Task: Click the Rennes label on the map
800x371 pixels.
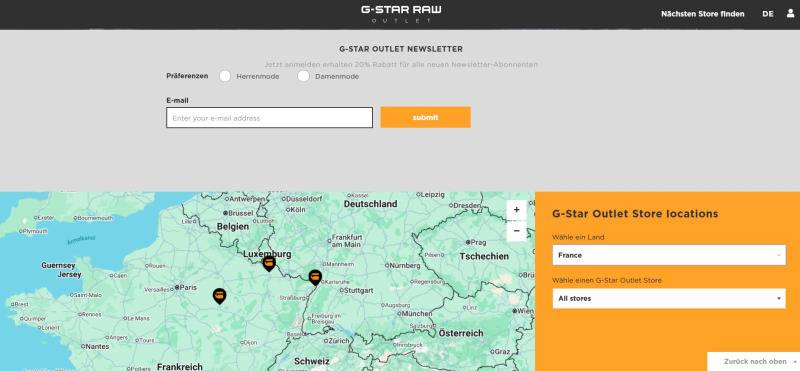Action: click(x=91, y=314)
